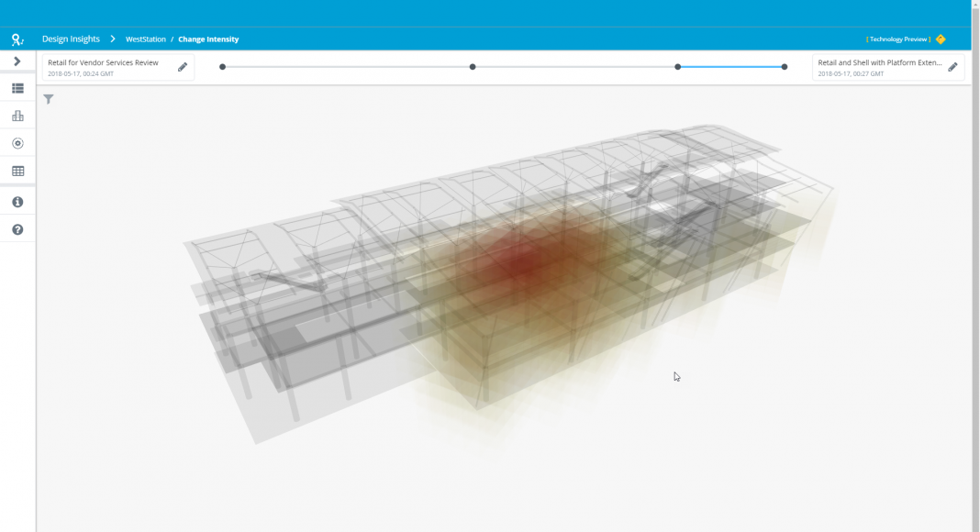Open the help question mark icon

(x=17, y=230)
